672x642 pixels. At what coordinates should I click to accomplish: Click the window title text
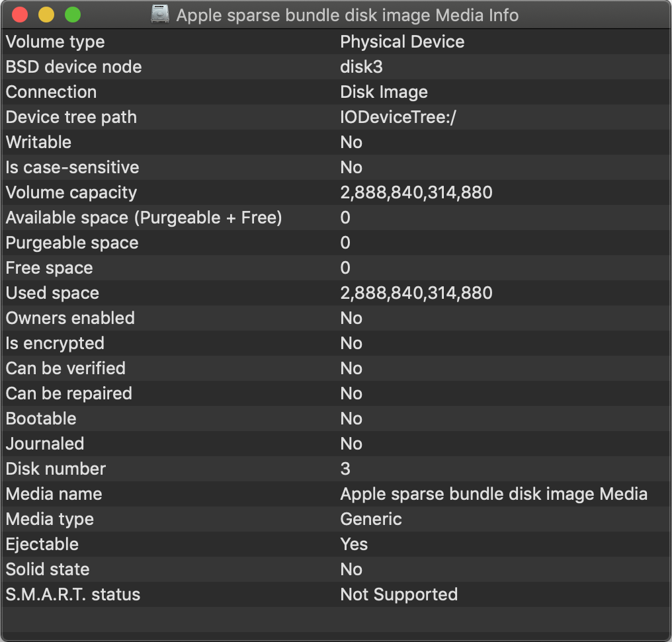point(347,15)
